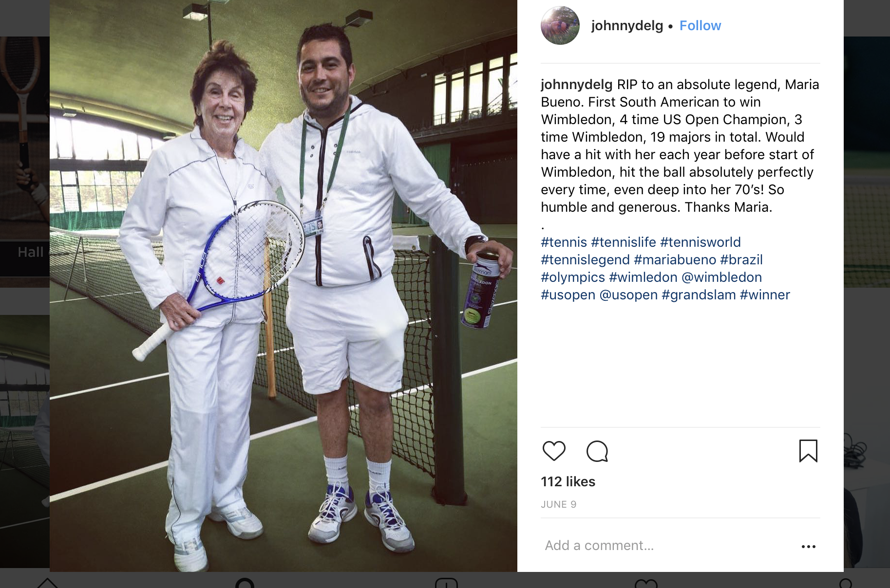Visit the @usopen mention
Viewport: 890px width, 588px height.
(628, 295)
